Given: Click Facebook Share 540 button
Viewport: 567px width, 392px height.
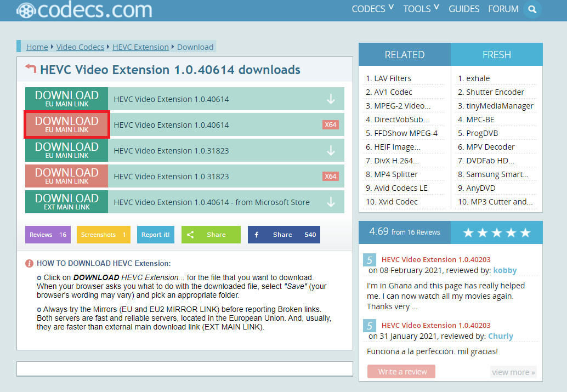Looking at the screenshot, I should [284, 235].
